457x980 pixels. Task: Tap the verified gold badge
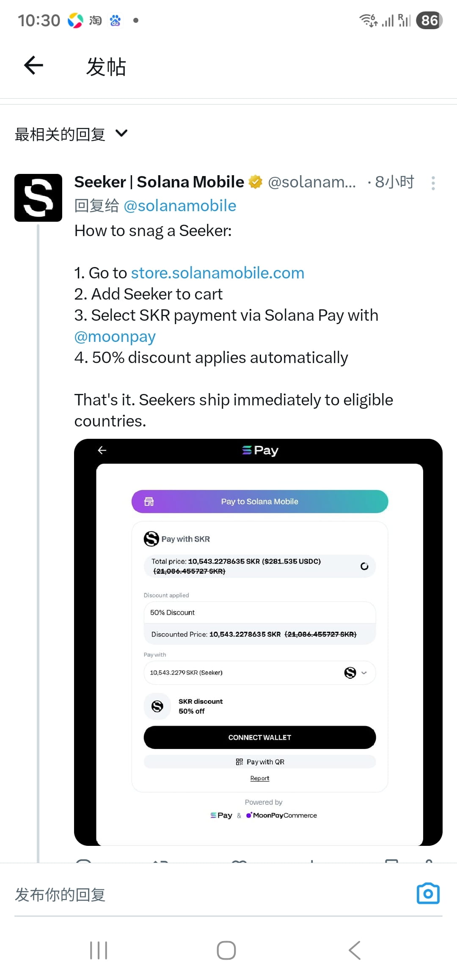[x=255, y=182]
